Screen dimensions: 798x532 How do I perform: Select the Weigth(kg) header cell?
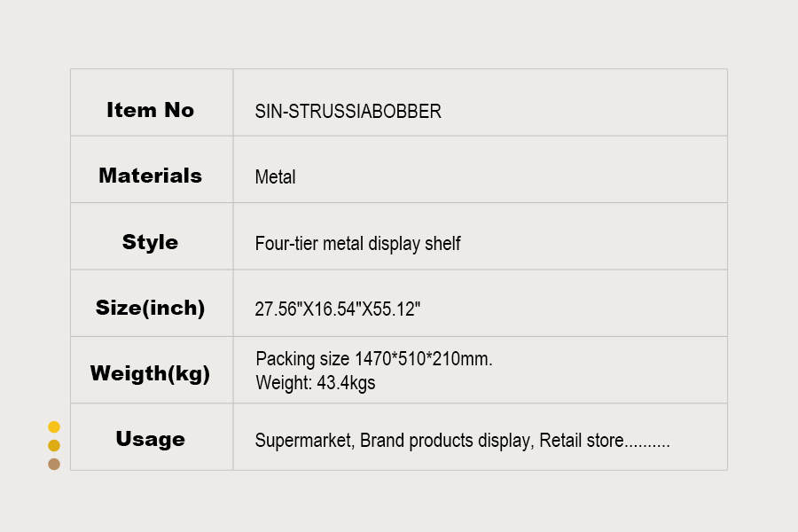pos(151,373)
